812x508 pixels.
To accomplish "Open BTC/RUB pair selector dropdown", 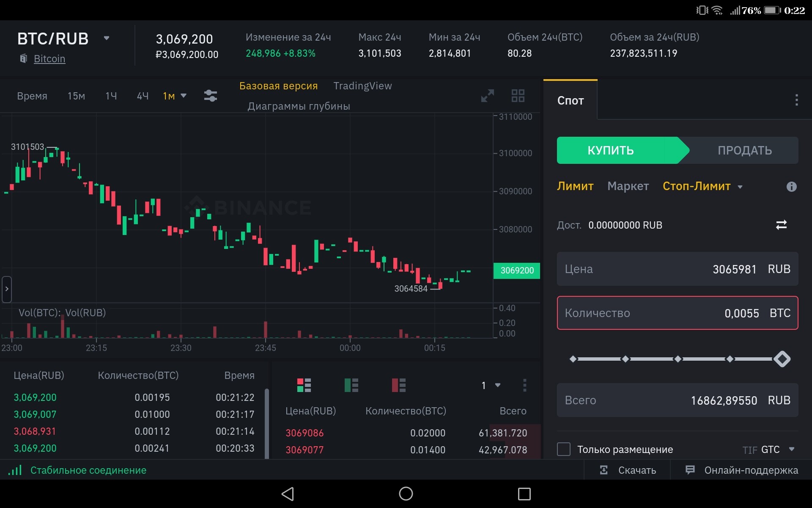I will [x=107, y=38].
